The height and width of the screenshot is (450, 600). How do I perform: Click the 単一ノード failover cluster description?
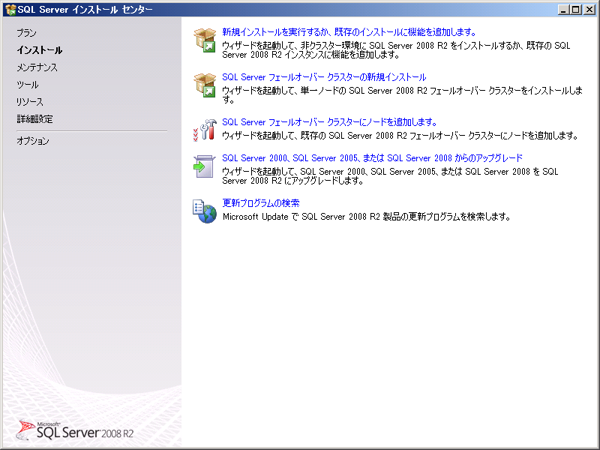point(403,95)
